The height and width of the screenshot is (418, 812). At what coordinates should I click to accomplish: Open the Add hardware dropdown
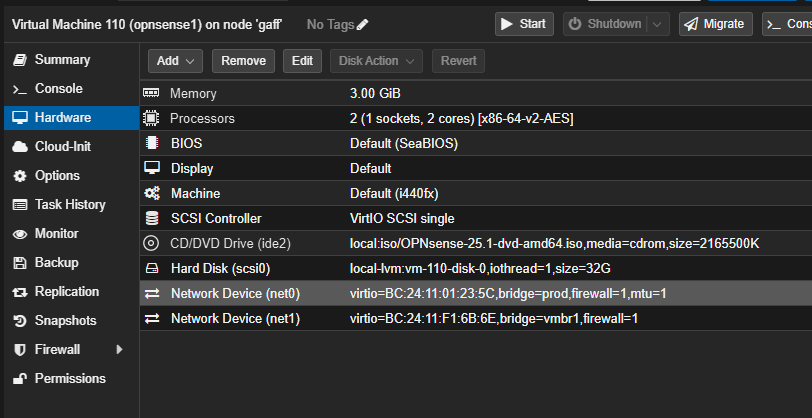coord(176,61)
